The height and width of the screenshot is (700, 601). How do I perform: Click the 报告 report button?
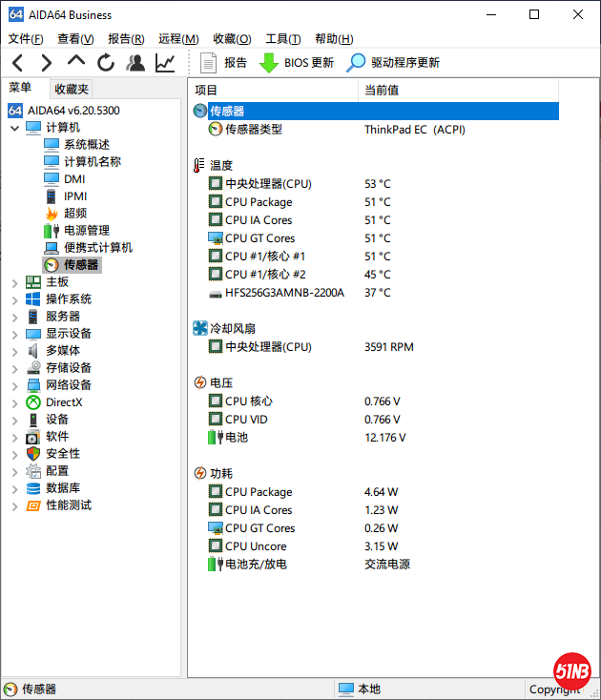pyautogui.click(x=223, y=63)
